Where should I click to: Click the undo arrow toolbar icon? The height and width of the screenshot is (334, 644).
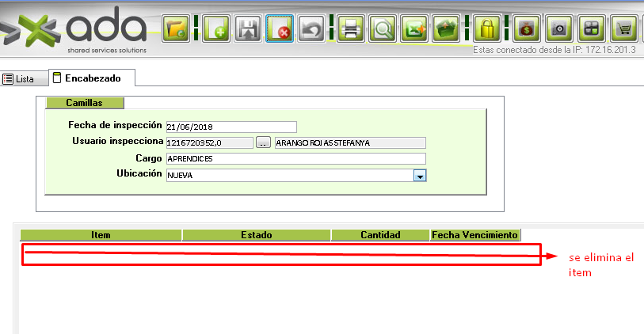point(311,28)
